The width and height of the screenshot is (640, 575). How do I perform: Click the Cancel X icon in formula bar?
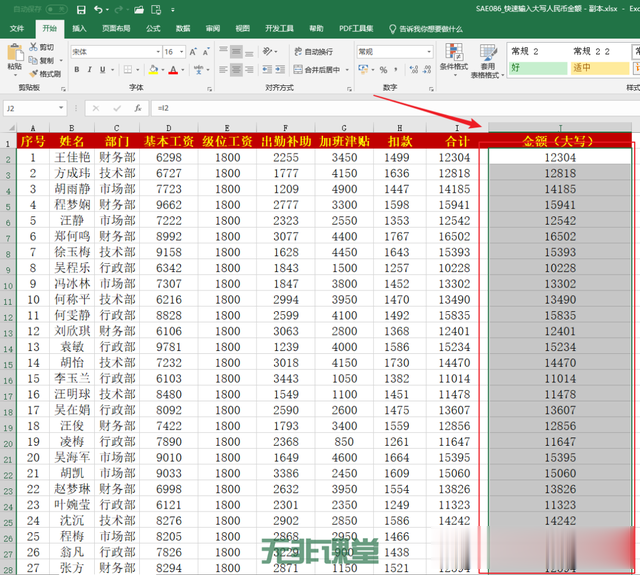click(x=96, y=108)
